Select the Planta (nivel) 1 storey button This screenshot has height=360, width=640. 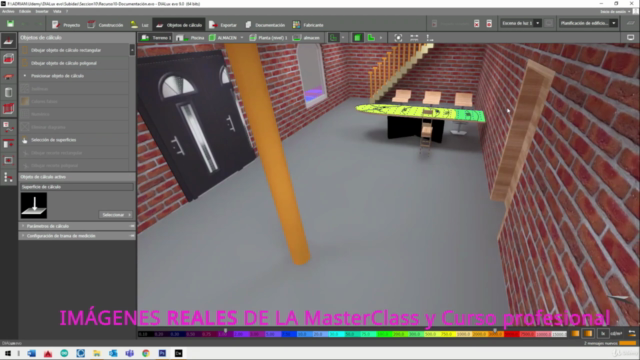(269, 38)
